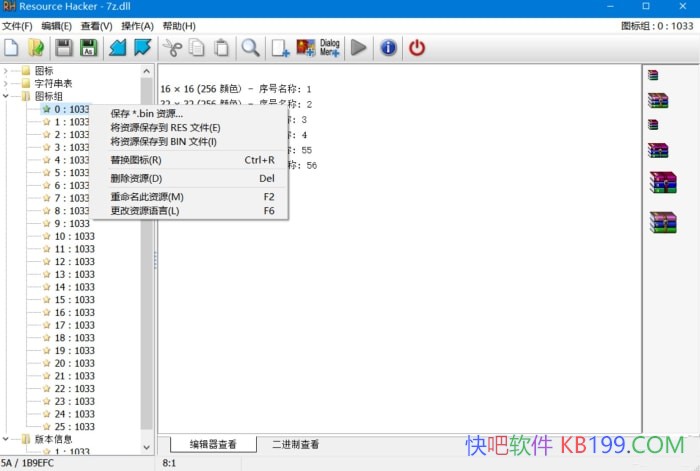
Task: Click the red power Exit icon
Action: click(417, 47)
